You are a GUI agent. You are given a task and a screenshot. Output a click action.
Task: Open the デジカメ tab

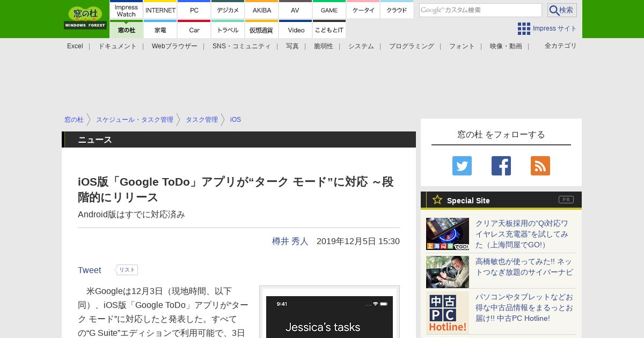[228, 10]
